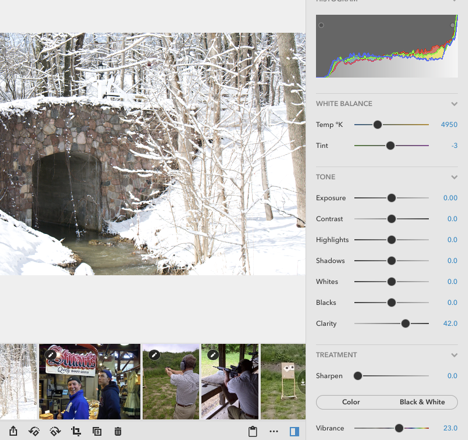468x440 pixels.
Task: Rotate the photo counterclockwise
Action: 34,431
